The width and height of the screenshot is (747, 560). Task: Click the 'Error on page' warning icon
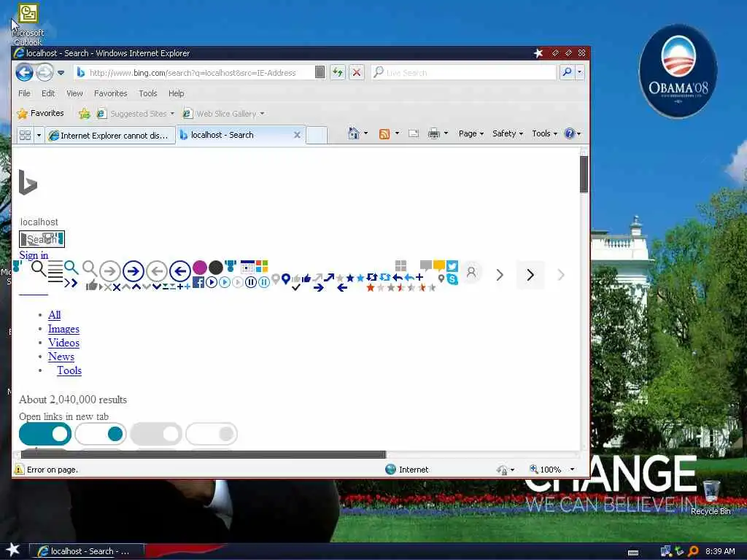tap(18, 470)
